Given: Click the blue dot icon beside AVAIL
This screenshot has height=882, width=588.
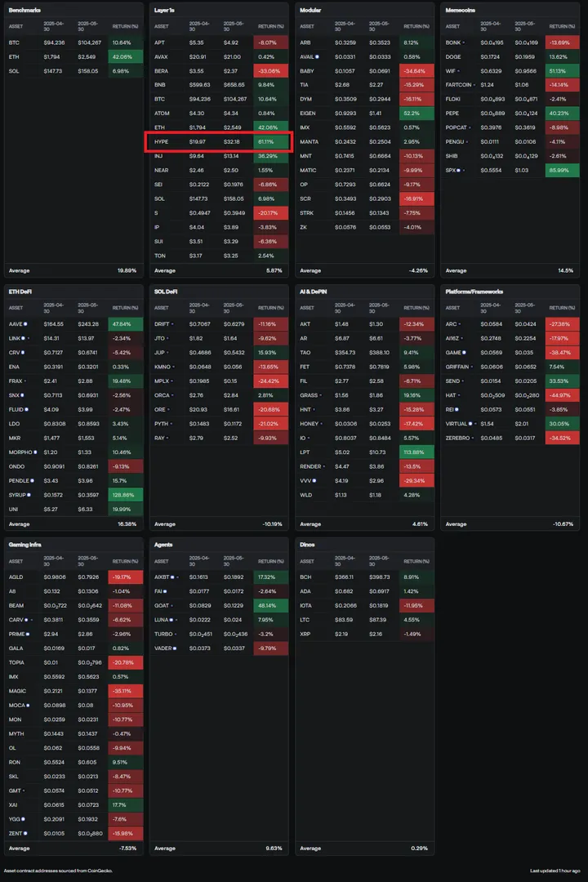Looking at the screenshot, I should 318,56.
